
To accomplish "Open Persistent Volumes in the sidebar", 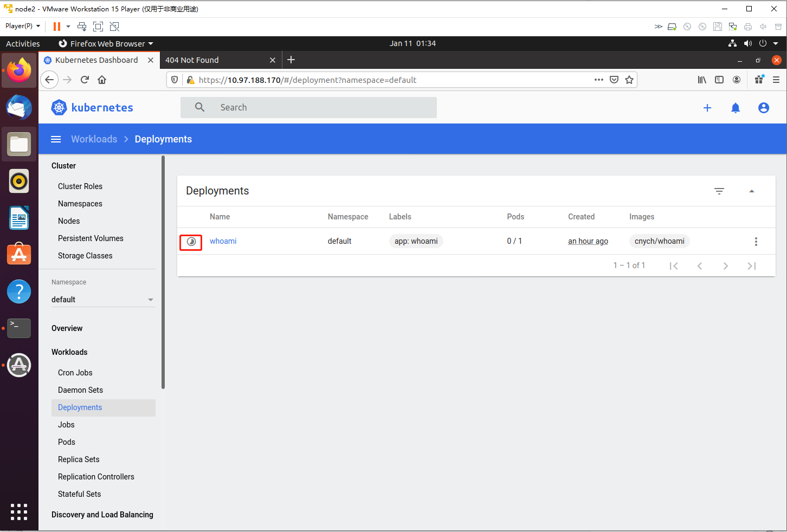I will [x=91, y=238].
